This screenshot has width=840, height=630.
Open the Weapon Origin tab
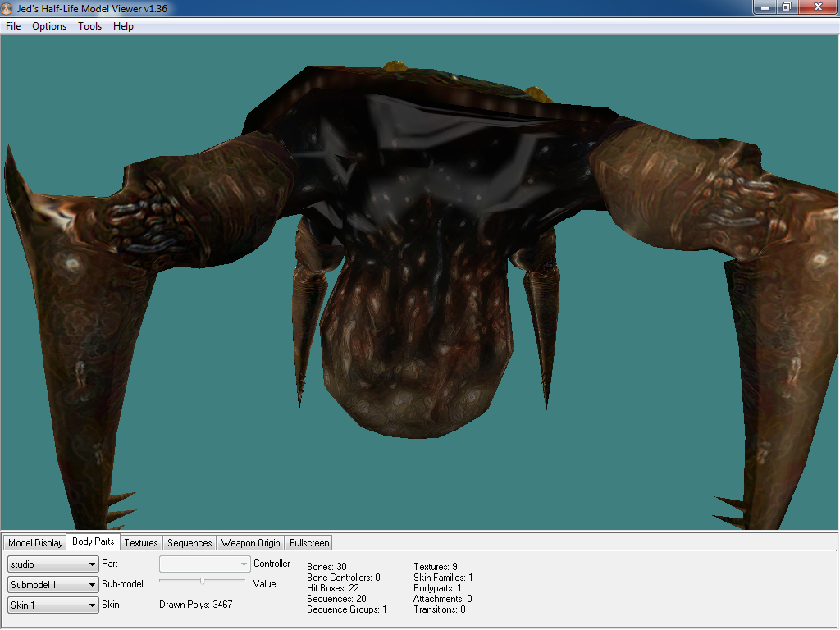251,543
